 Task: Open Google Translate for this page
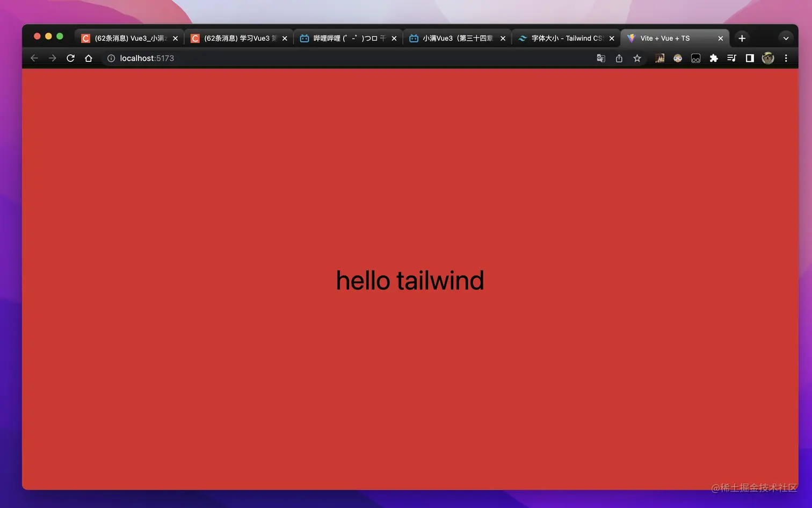point(601,58)
